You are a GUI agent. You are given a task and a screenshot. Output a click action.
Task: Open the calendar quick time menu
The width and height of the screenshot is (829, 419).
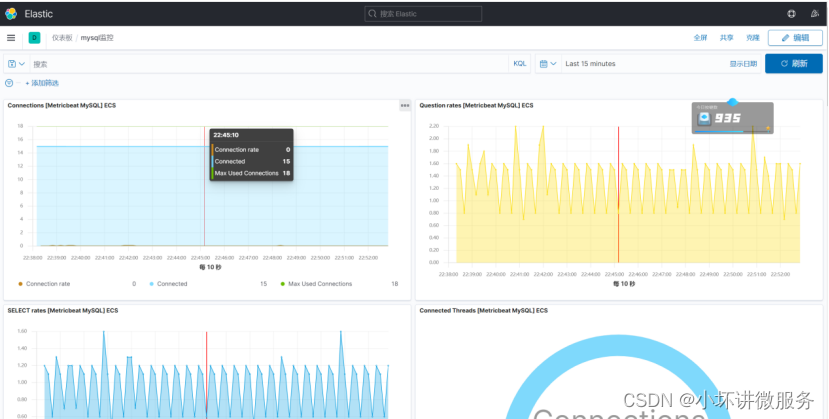[548, 64]
